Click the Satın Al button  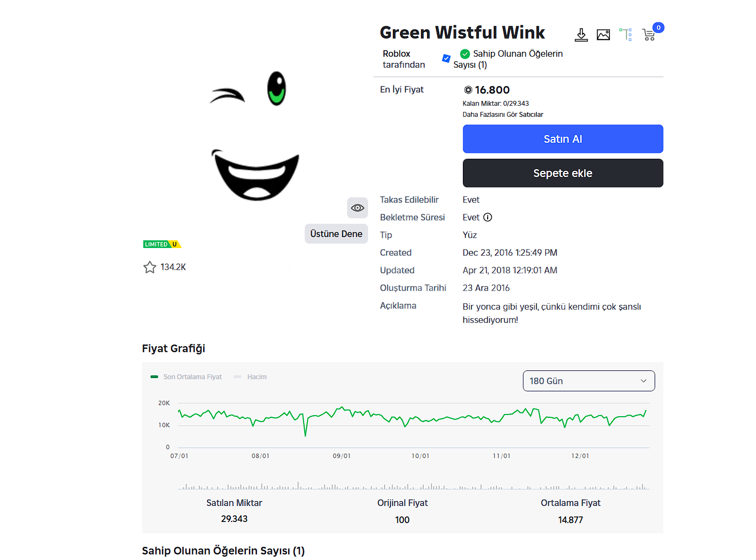pyautogui.click(x=563, y=139)
